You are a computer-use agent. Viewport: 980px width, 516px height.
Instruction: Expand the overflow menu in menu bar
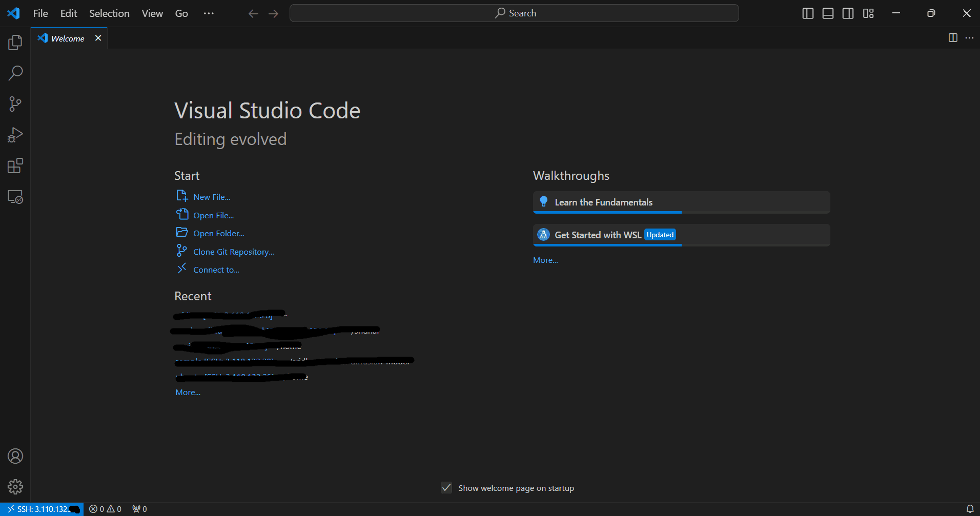coord(209,13)
